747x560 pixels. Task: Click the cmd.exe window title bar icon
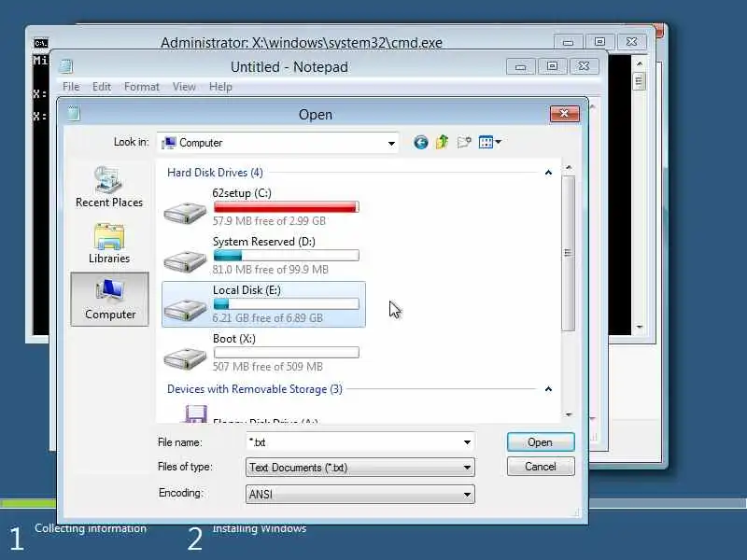[x=41, y=43]
